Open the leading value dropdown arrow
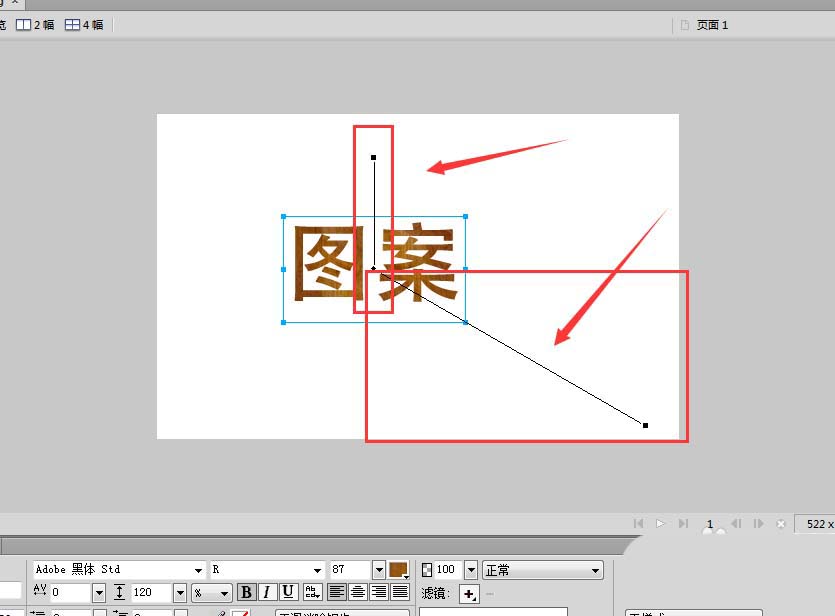 tap(180, 593)
